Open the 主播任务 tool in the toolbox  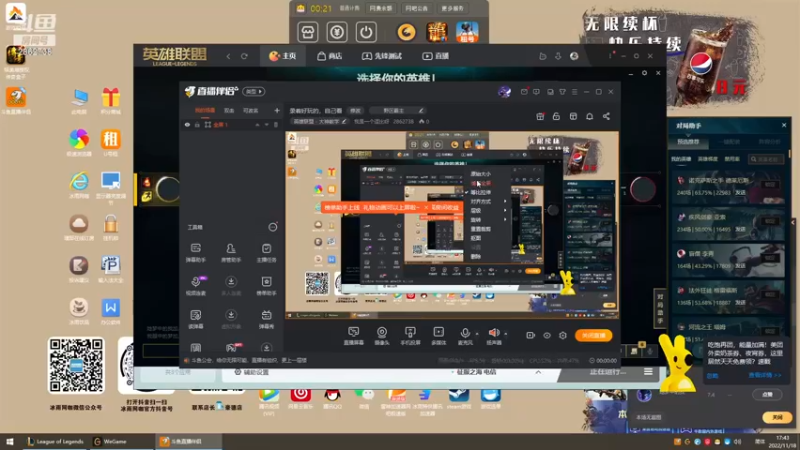pyautogui.click(x=266, y=253)
